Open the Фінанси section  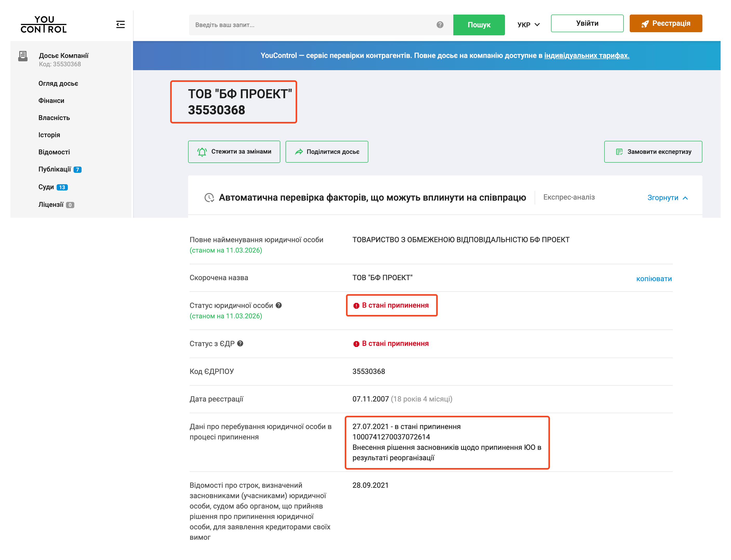tap(51, 100)
